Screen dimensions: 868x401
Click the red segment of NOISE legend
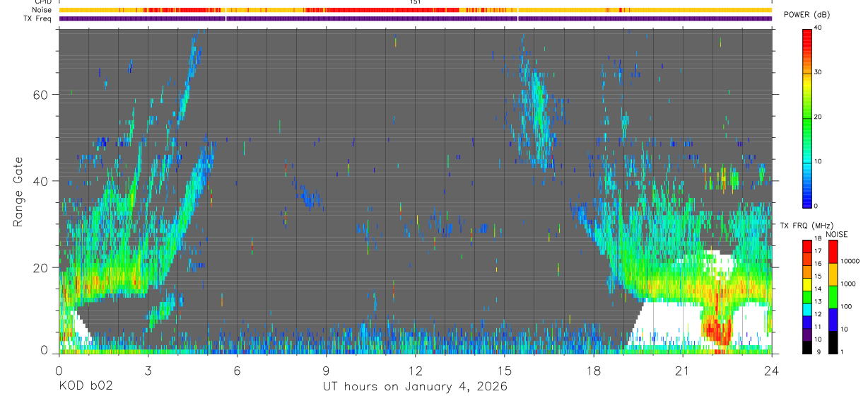(x=833, y=252)
